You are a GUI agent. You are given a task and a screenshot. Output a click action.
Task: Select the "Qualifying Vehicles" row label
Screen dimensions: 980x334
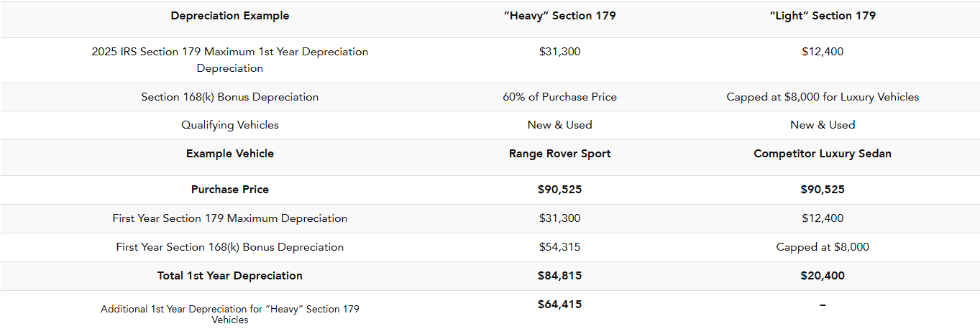229,125
